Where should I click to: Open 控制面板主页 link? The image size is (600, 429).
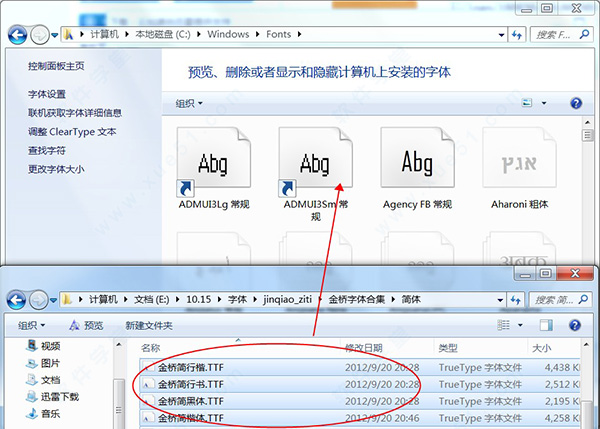point(56,66)
